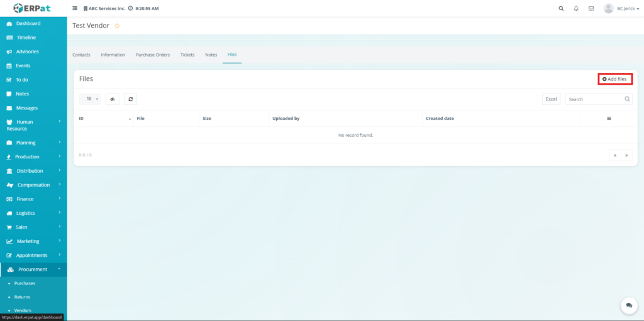Toggle the sidebar hamburger menu icon
Viewport: 644px width, 321px height.
(75, 9)
